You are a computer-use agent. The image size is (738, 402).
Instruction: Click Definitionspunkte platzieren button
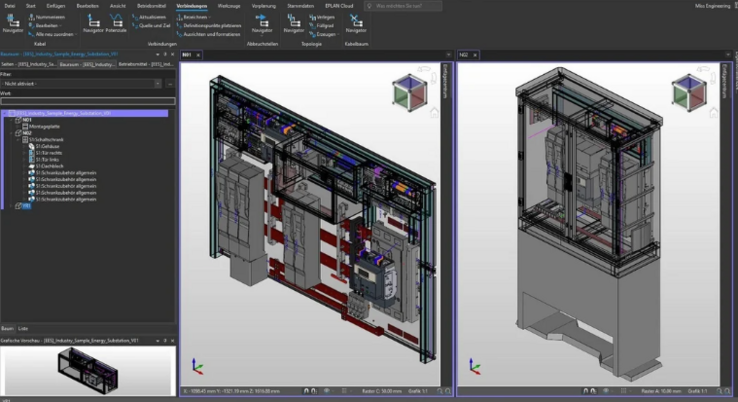click(213, 25)
